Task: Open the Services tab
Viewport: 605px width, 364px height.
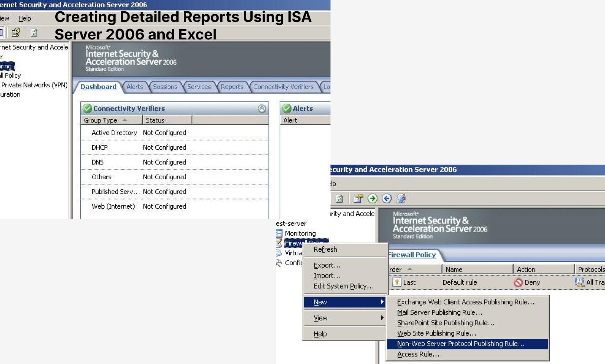Action: click(x=199, y=87)
